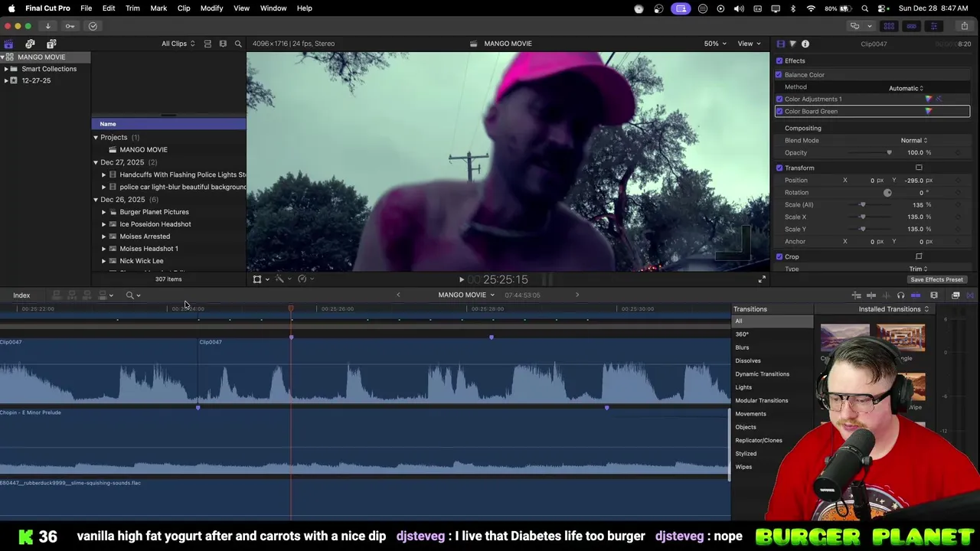Play the viewer with the play button
980x551 pixels.
click(x=461, y=279)
